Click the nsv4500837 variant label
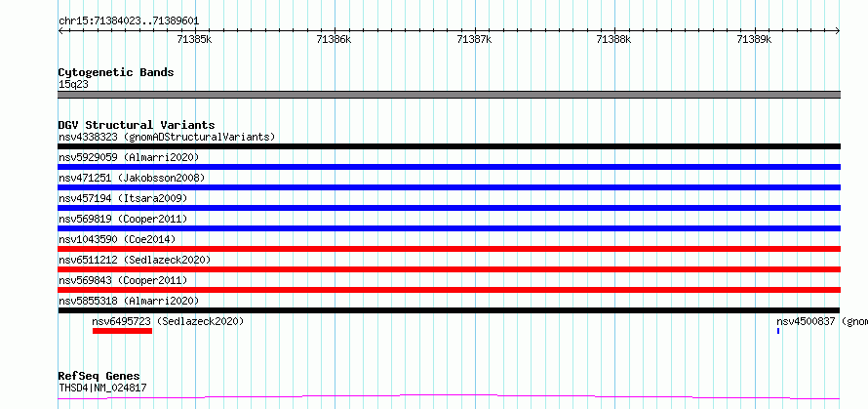The image size is (868, 409). click(822, 321)
